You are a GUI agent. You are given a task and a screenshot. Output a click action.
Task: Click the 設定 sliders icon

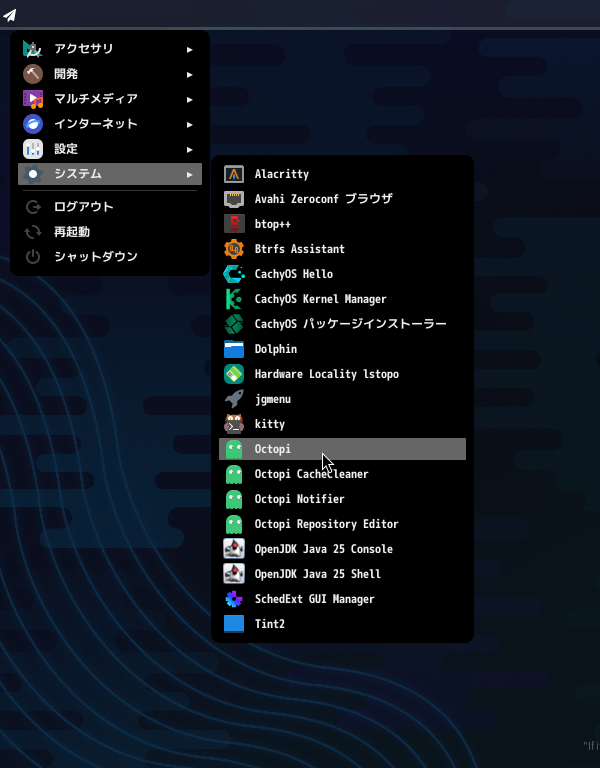33,149
